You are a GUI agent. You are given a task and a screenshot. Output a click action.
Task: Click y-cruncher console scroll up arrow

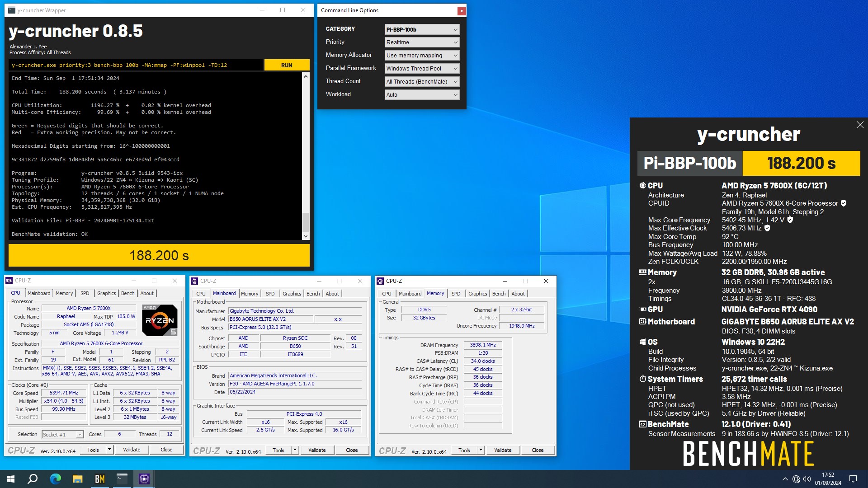(306, 76)
